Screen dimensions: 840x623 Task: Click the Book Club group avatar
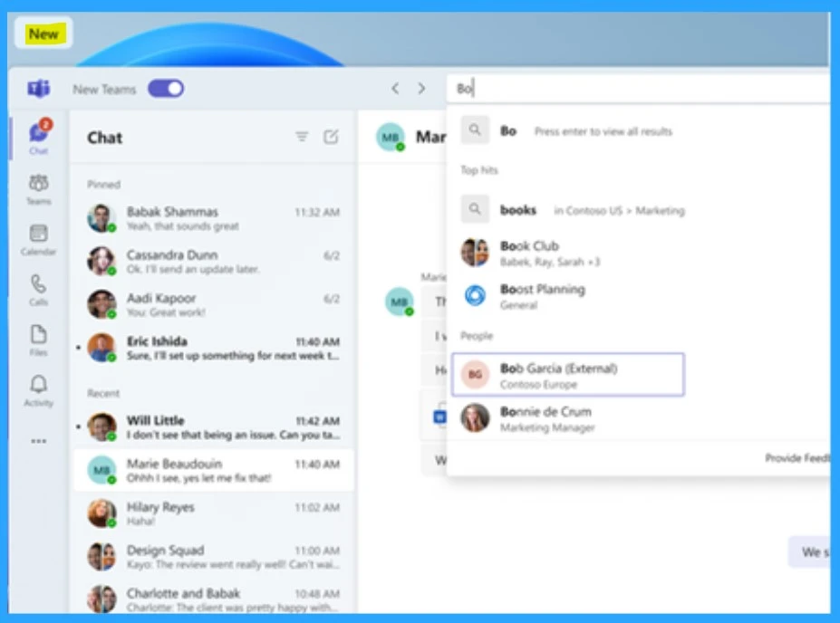point(475,253)
